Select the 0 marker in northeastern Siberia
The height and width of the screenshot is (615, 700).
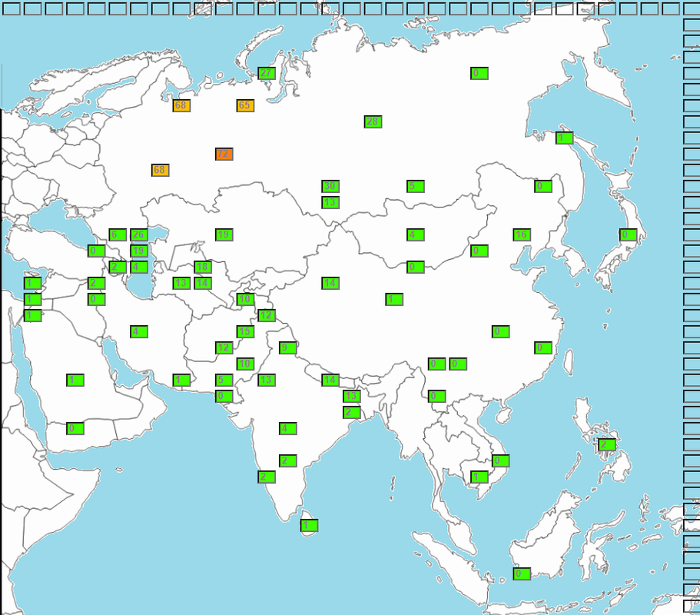tap(479, 73)
